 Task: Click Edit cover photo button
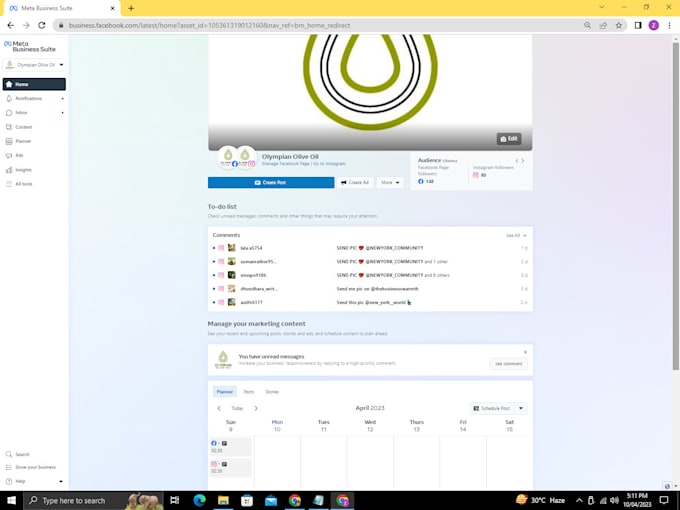[509, 139]
